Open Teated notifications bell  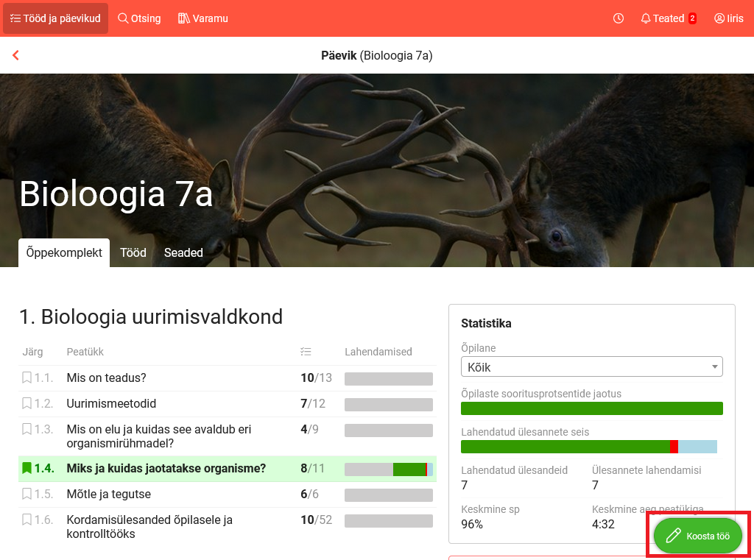pyautogui.click(x=668, y=18)
